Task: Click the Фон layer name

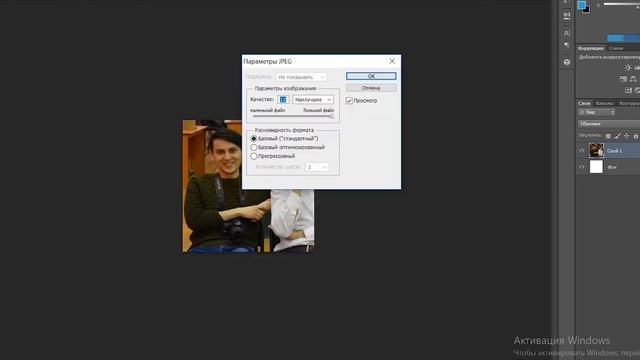Action: [x=611, y=167]
